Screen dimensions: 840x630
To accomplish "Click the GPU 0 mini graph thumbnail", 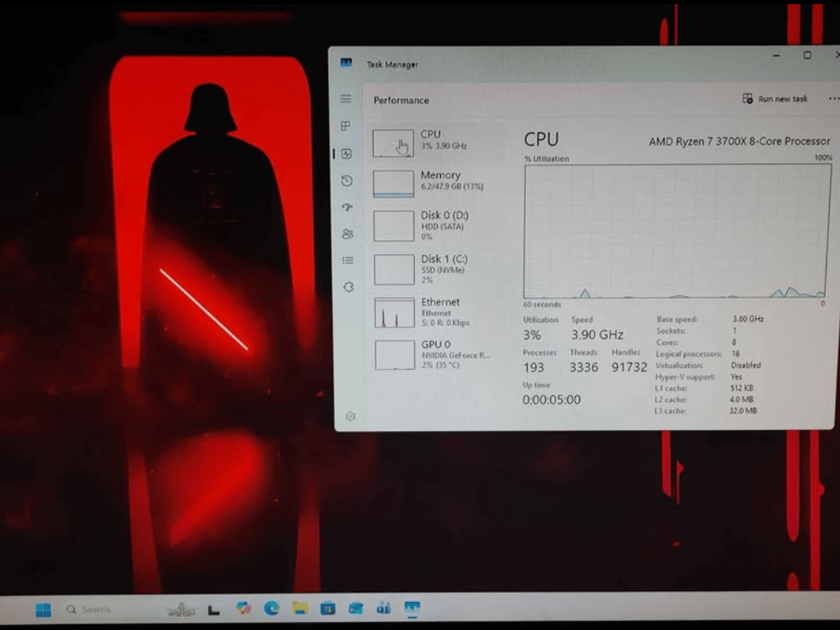I will 395,355.
